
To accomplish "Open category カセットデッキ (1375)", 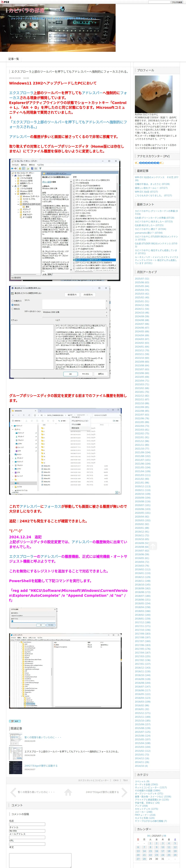I will coord(146,809).
